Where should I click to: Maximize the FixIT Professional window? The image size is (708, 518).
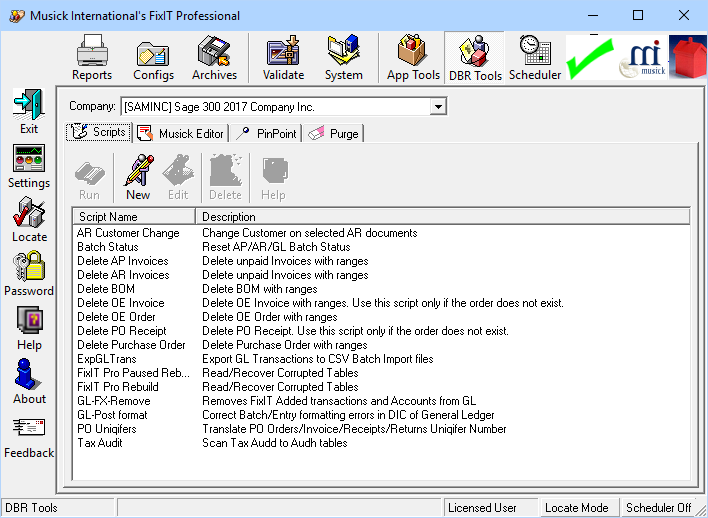pyautogui.click(x=638, y=16)
